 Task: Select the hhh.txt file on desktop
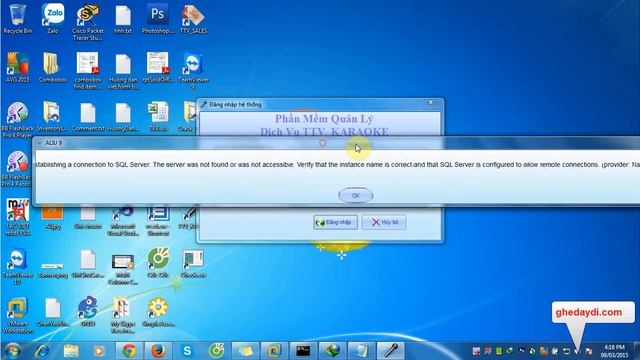123,19
